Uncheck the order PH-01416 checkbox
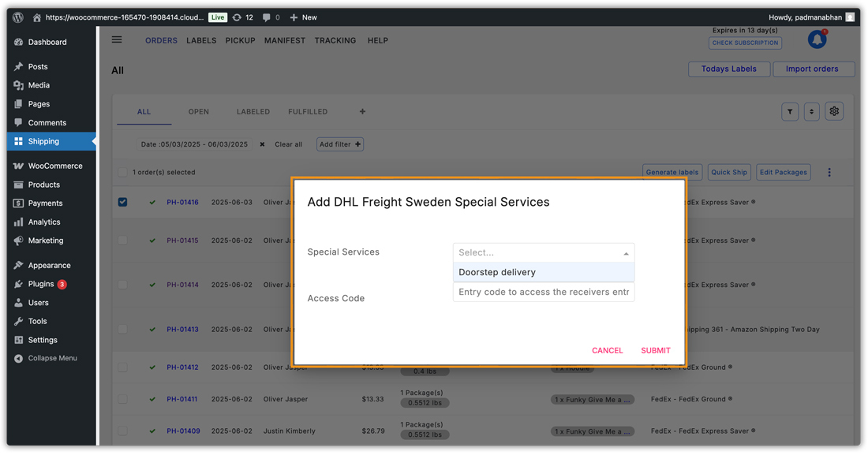 [122, 202]
